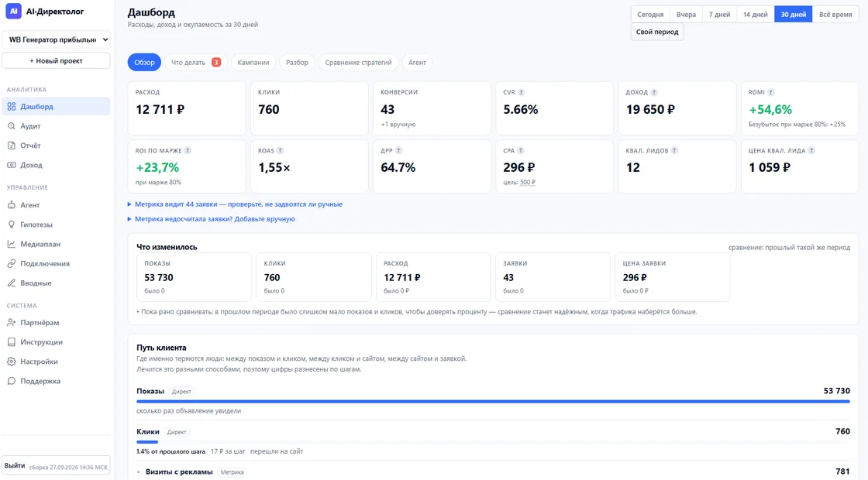This screenshot has width=868, height=480.
Task: Click the Поддержка chat bubble icon
Action: [x=12, y=381]
